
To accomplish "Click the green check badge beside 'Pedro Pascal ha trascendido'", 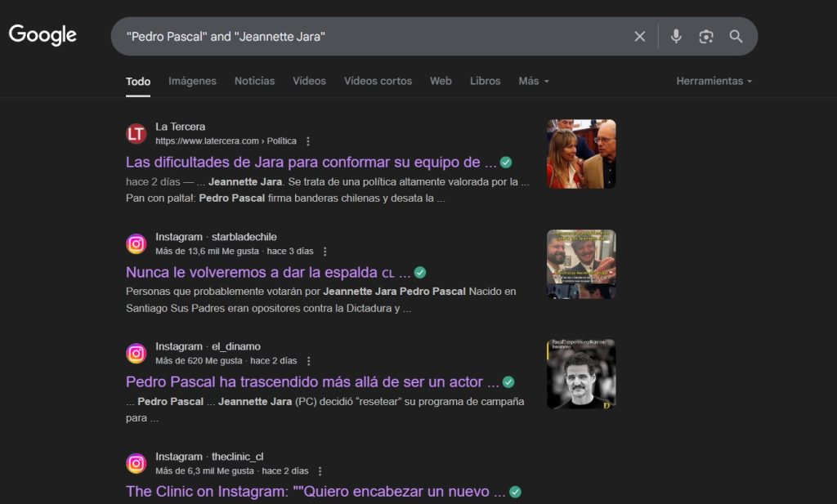I will (x=508, y=382).
